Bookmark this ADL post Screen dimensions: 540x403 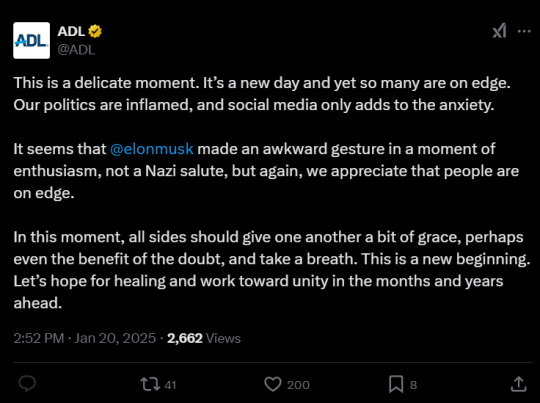[396, 384]
